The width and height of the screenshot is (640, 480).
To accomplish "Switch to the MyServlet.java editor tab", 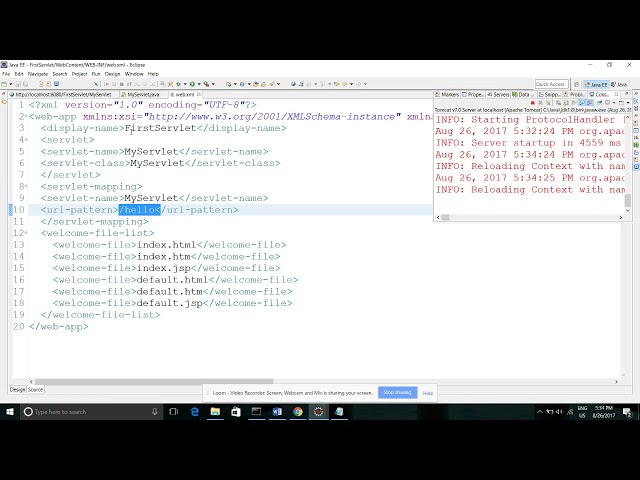I will pyautogui.click(x=143, y=94).
